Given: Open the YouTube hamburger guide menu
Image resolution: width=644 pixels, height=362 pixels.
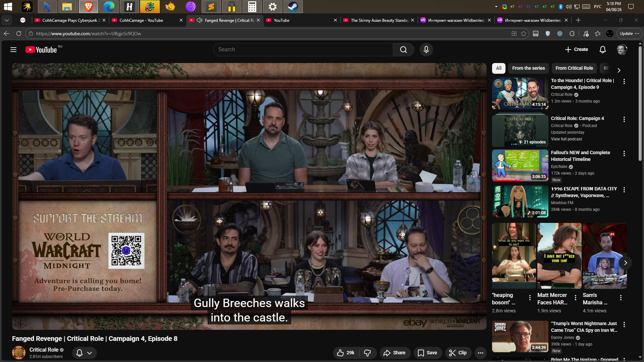Looking at the screenshot, I should pyautogui.click(x=13, y=50).
